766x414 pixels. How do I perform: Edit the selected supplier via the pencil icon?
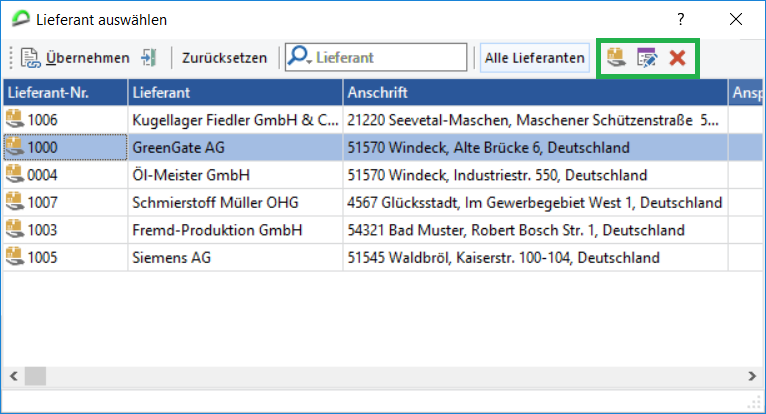click(647, 58)
